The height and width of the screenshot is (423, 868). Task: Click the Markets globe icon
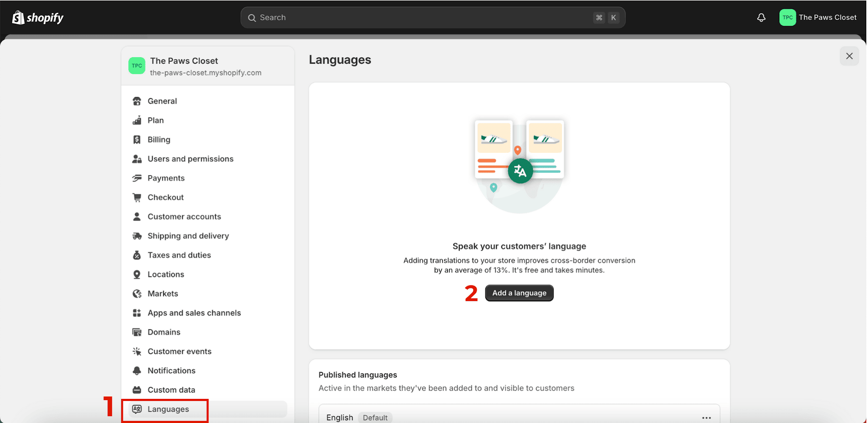[137, 294]
